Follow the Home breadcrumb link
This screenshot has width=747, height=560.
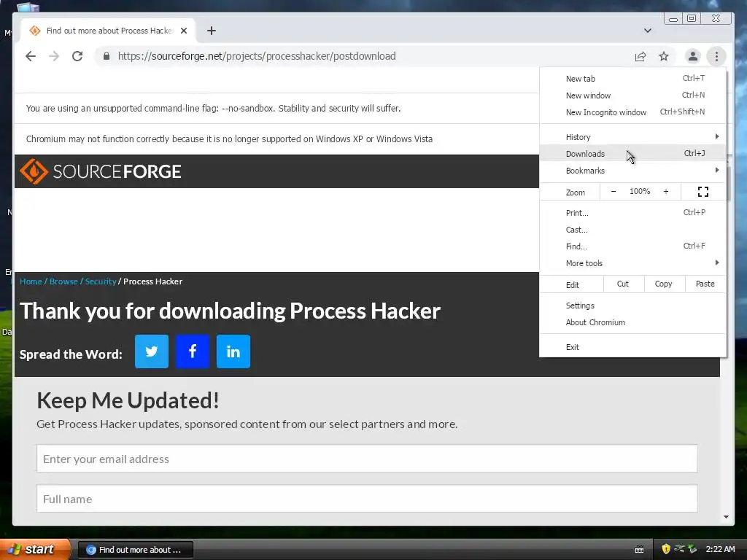pos(31,281)
